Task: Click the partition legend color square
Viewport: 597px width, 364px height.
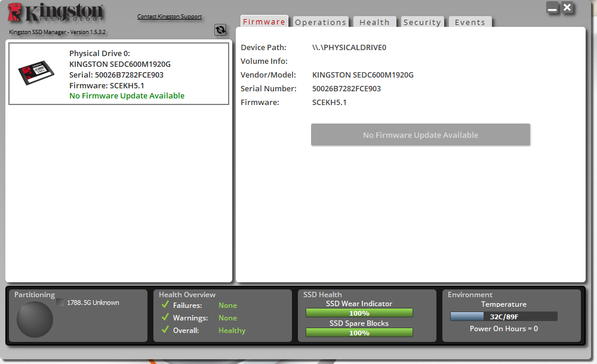Action: pos(60,303)
